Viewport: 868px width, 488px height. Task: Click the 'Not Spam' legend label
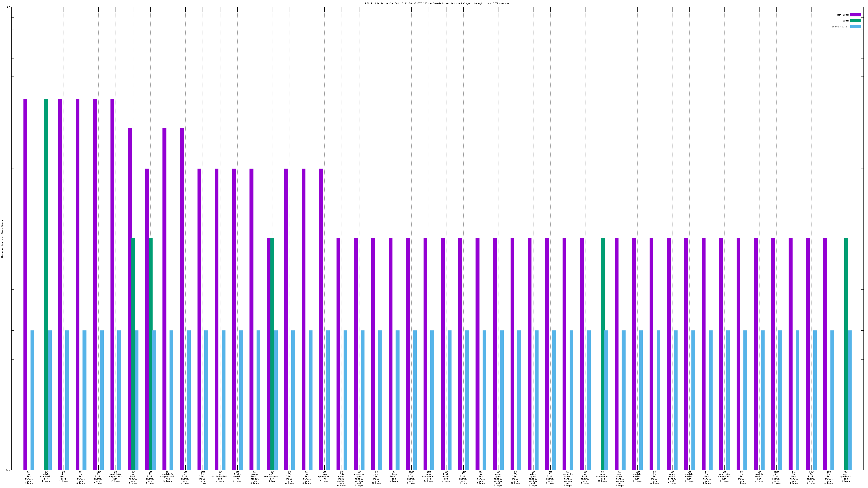click(x=843, y=15)
